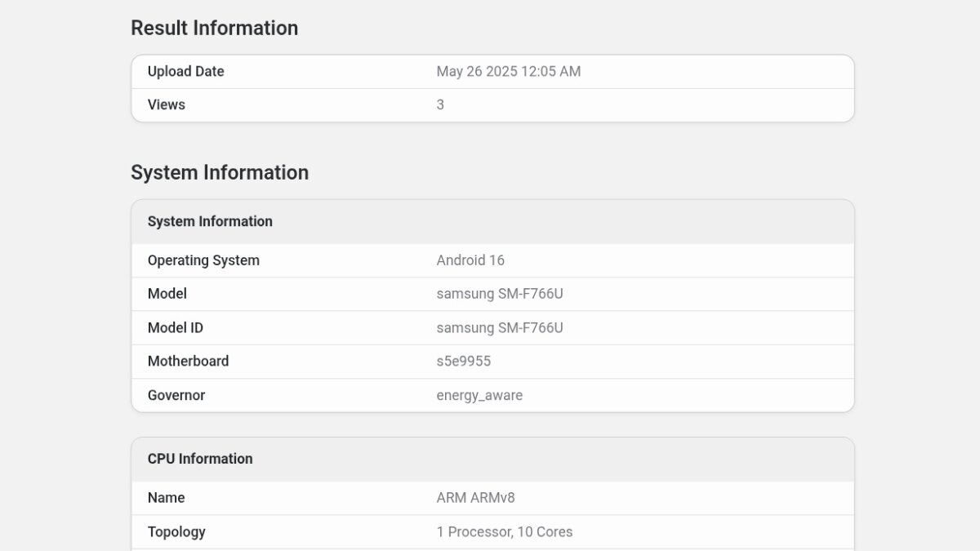Select the Governor label

pos(176,395)
